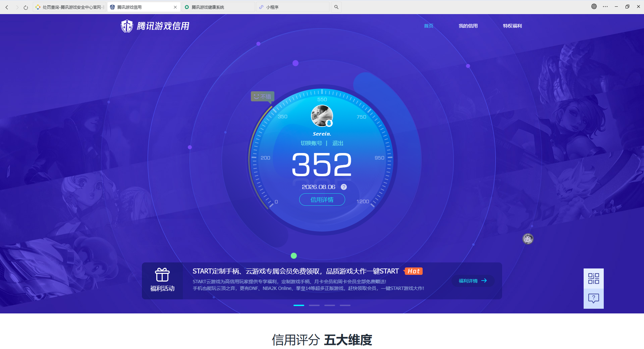Open 特权福利 navigation item
This screenshot has width=644, height=349.
pos(513,26)
